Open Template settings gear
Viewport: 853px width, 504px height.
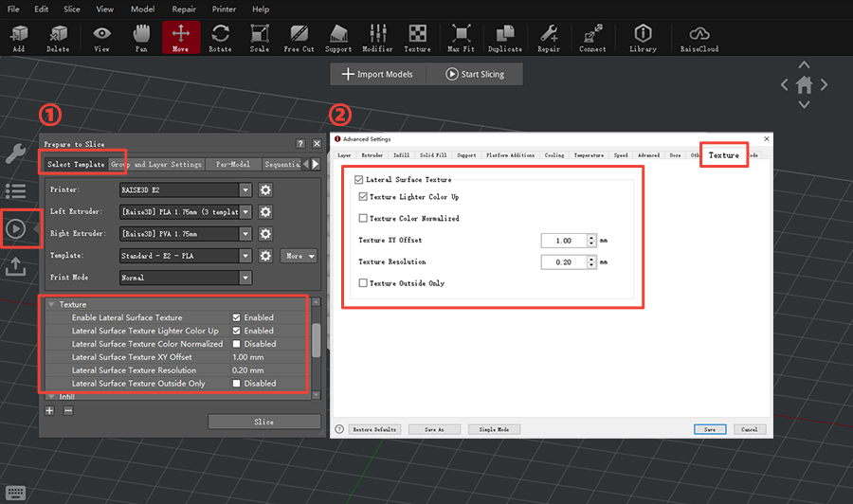[x=265, y=256]
